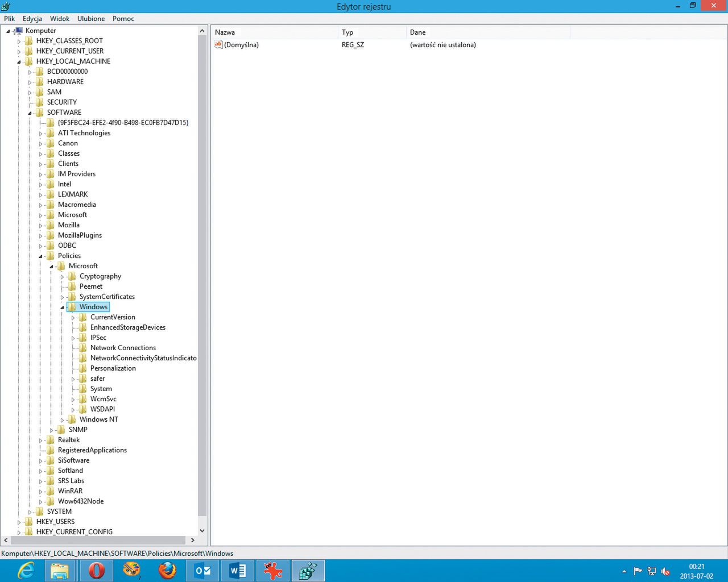The image size is (728, 582).
Task: Click the Komputer root computer icon
Action: 18,31
